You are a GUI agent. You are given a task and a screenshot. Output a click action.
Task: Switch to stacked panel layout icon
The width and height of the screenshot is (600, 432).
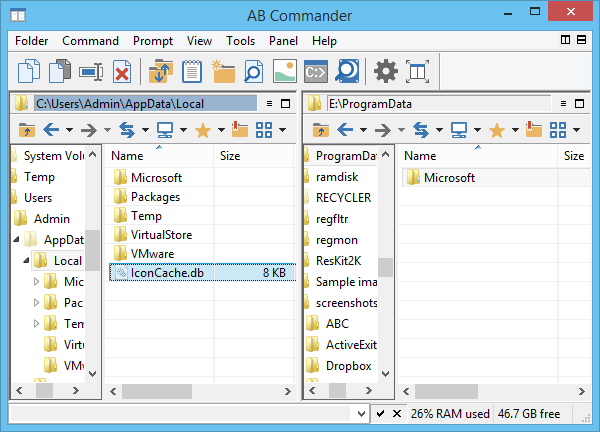tap(581, 40)
